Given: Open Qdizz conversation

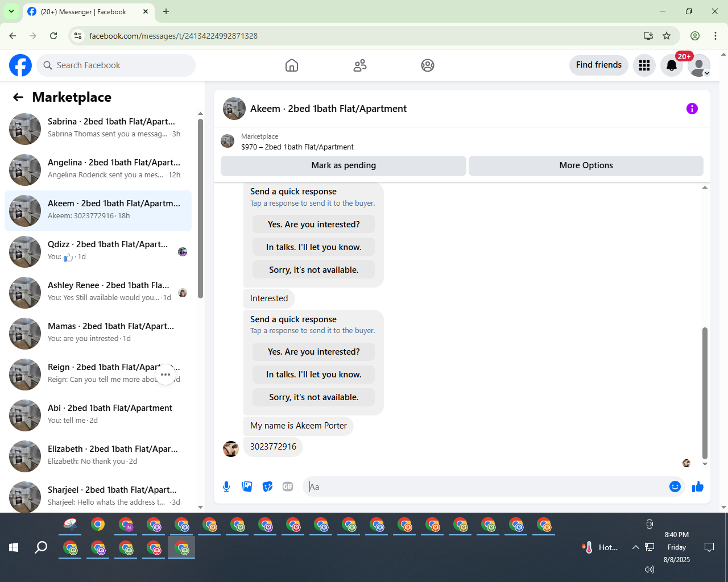Looking at the screenshot, I should (x=98, y=252).
